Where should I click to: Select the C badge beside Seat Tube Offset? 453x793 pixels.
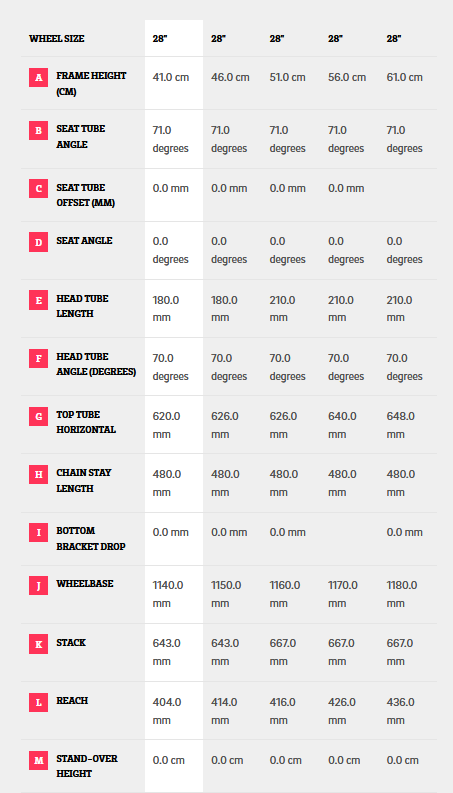tap(38, 189)
